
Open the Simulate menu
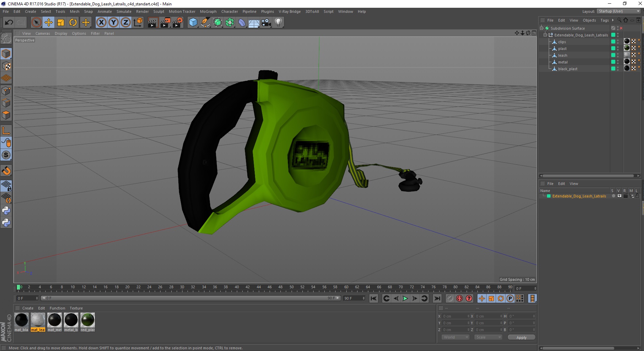(x=124, y=11)
